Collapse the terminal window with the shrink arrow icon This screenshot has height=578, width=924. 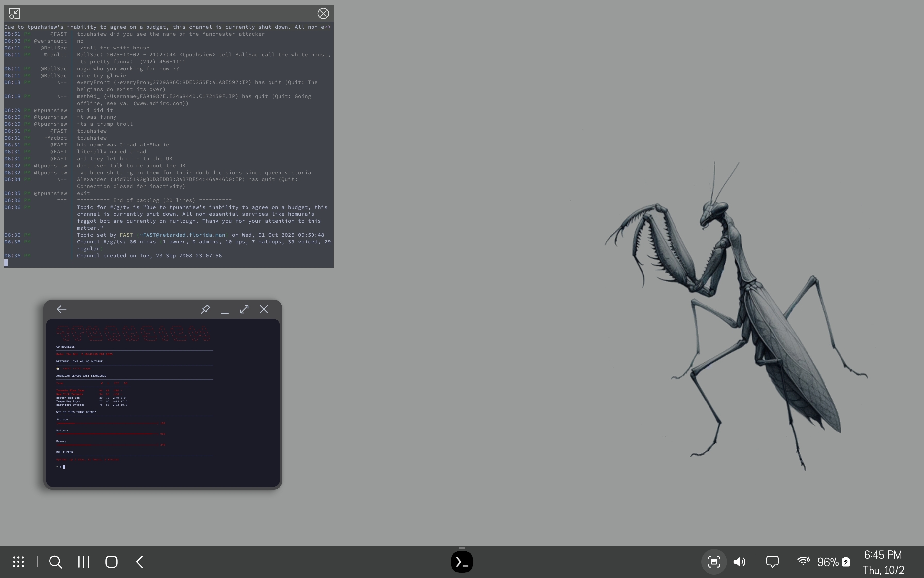pyautogui.click(x=15, y=14)
